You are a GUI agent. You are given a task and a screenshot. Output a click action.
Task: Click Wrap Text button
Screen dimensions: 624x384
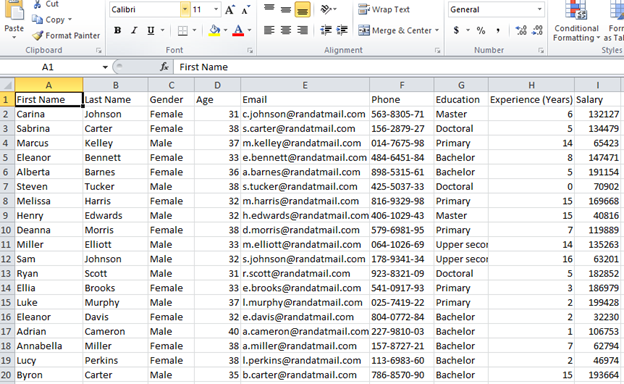pyautogui.click(x=384, y=9)
